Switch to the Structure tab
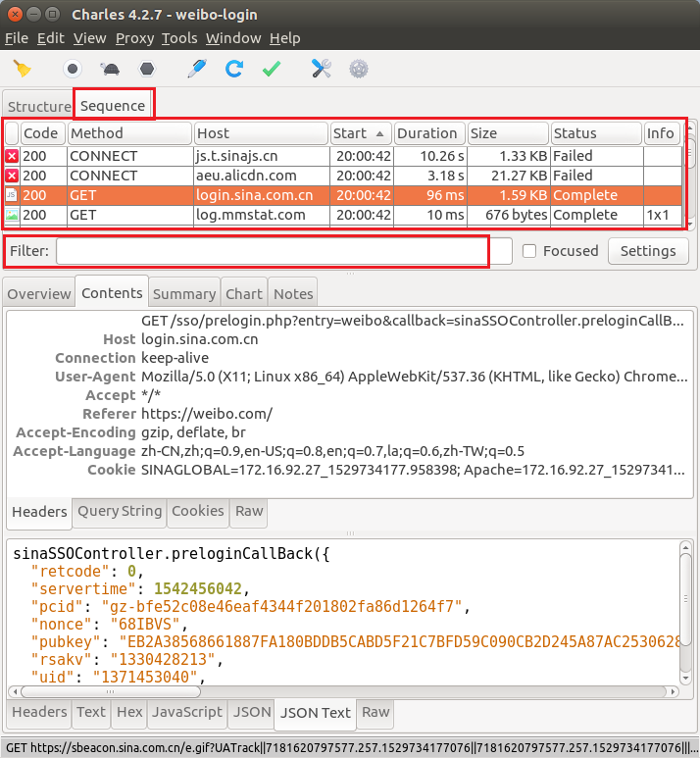Screen dimensions: 700x758 click(x=39, y=106)
